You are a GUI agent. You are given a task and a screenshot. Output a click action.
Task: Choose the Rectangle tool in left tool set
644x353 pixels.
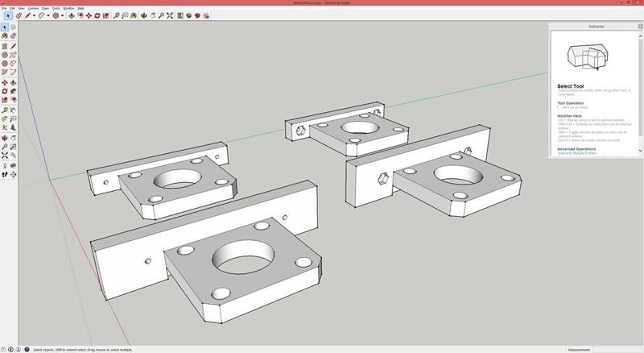(5, 46)
